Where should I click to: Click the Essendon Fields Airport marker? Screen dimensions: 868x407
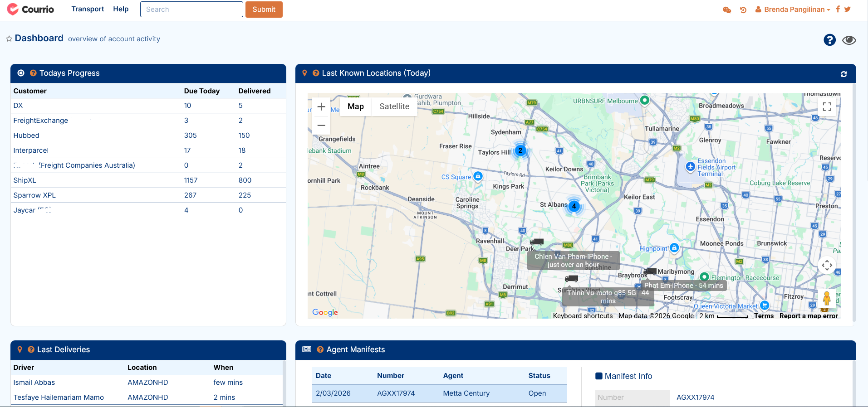click(x=690, y=167)
